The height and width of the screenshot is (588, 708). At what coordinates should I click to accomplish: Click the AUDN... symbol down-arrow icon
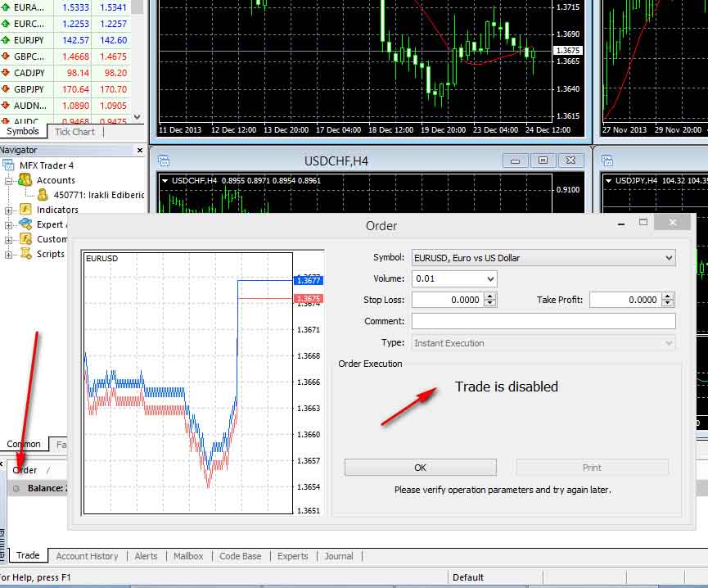[6, 105]
